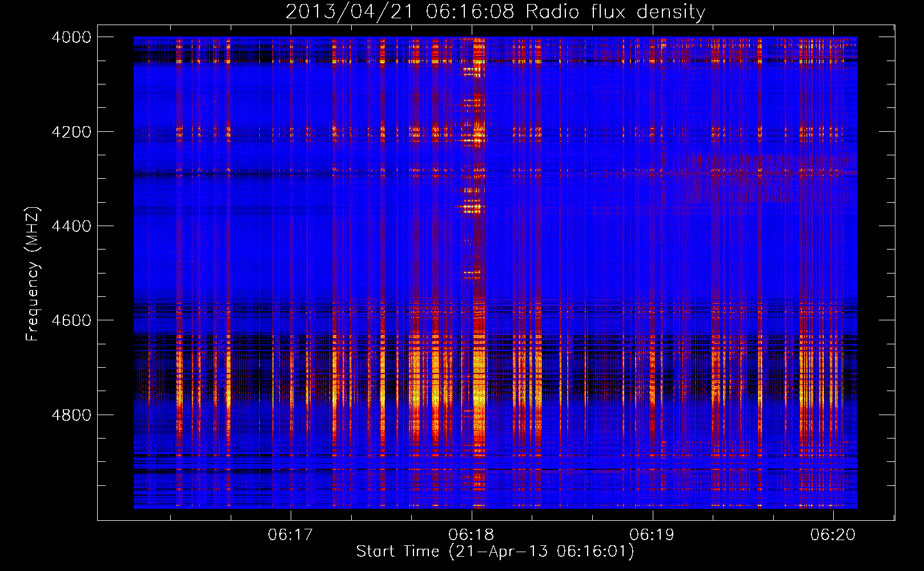Click the 06:18 time axis label

pos(471,534)
